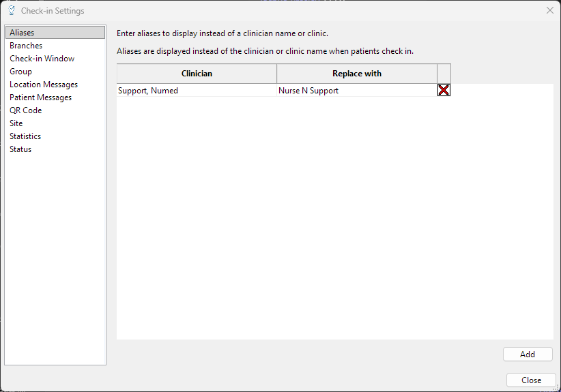Click the blank header above delete icon
Viewport: 561px width, 392px height.
tap(444, 74)
